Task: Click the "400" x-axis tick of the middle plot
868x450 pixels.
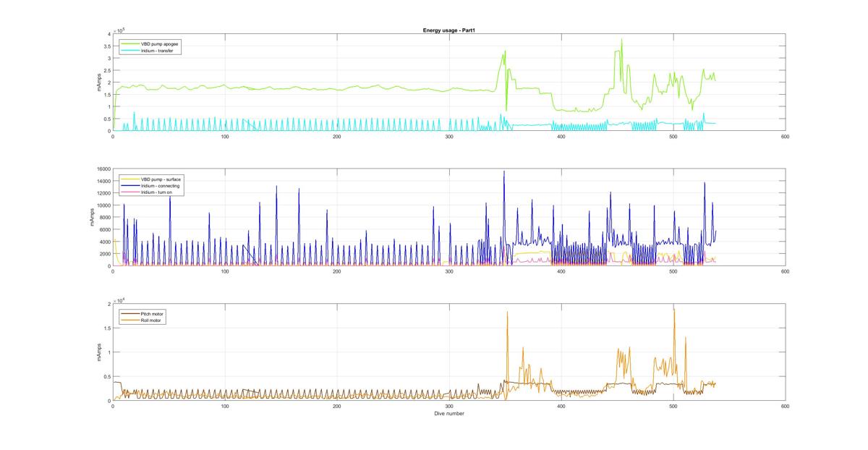Action: click(561, 271)
